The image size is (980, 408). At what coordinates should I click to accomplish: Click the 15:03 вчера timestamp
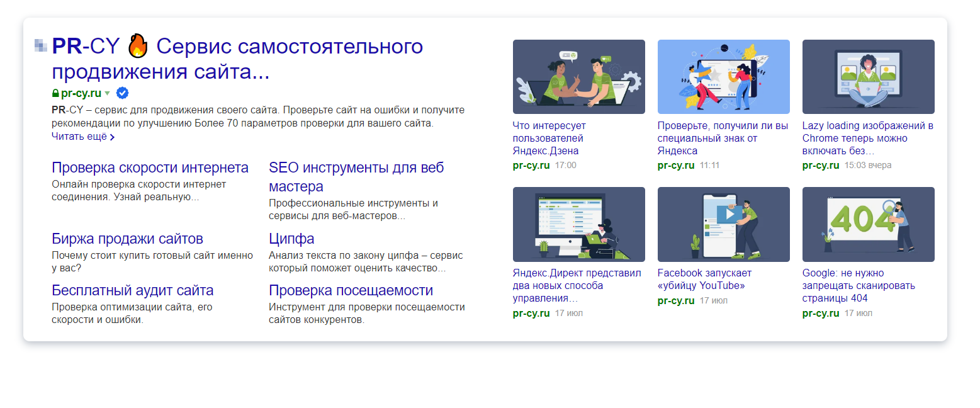(x=868, y=166)
